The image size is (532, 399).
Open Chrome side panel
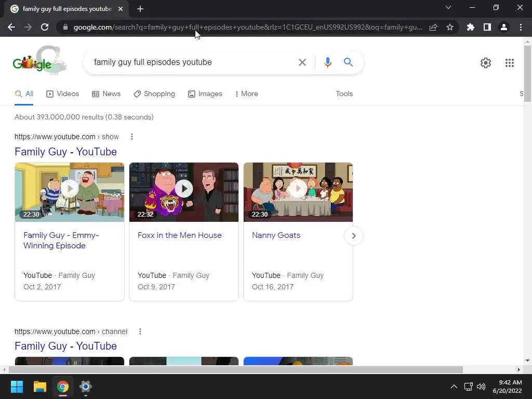tap(487, 27)
